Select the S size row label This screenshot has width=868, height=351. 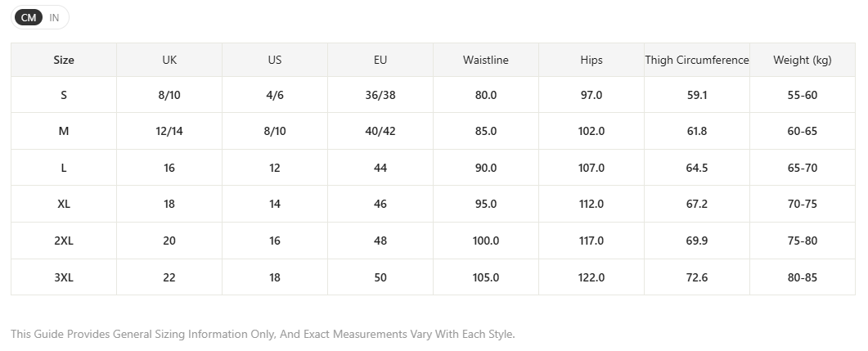[x=64, y=95]
